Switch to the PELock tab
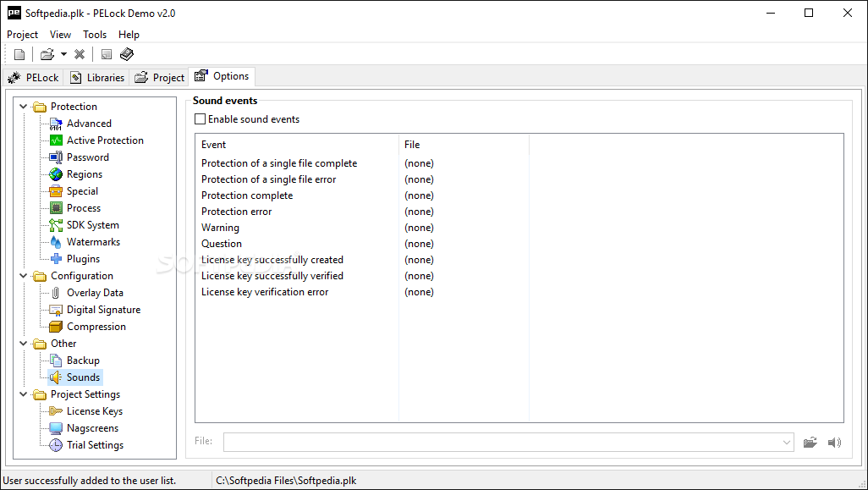 33,78
